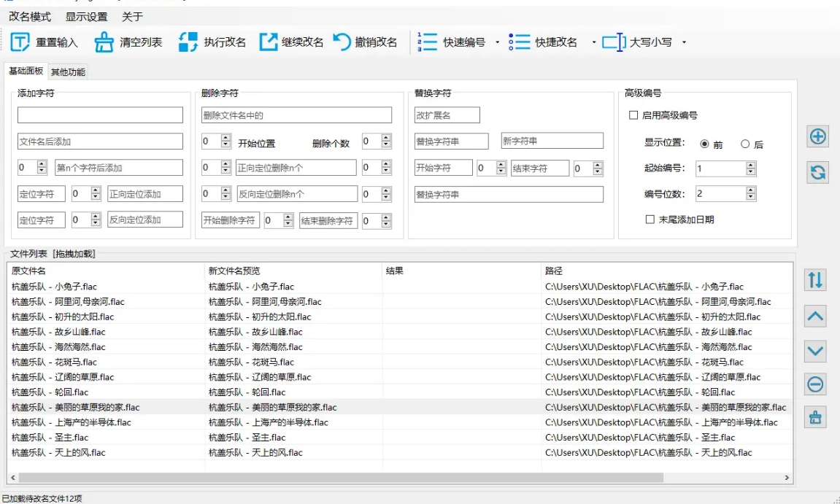
Task: Sort by the 原文件名 column header
Action: tap(106, 271)
